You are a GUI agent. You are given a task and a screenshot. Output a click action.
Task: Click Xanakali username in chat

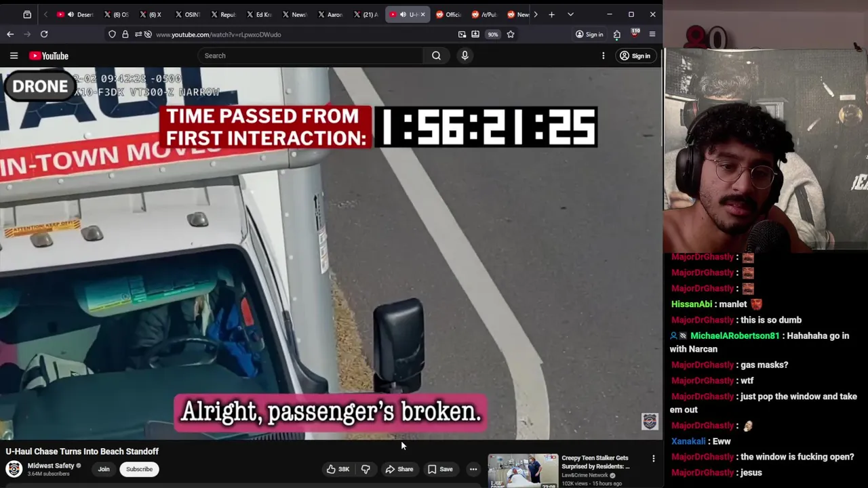pos(688,441)
